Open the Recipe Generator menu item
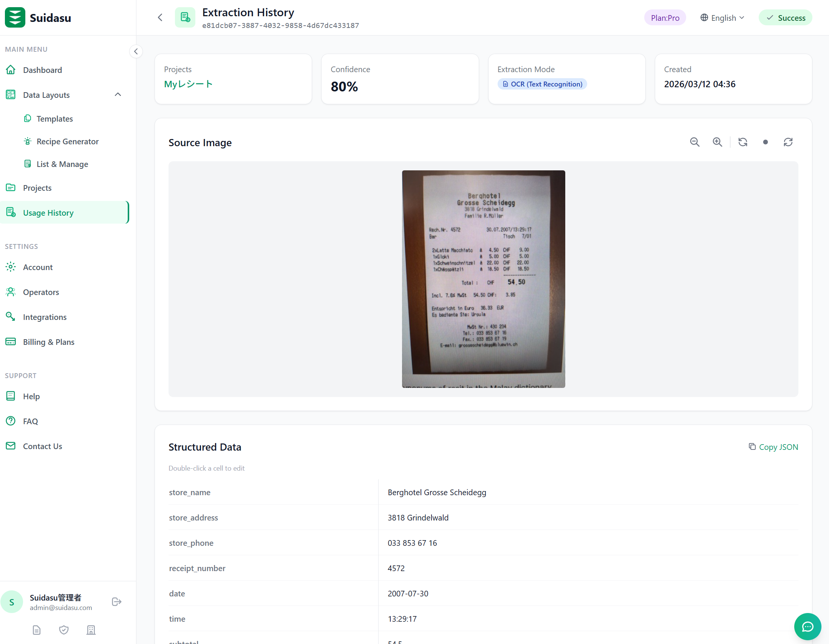The image size is (829, 644). coord(68,142)
